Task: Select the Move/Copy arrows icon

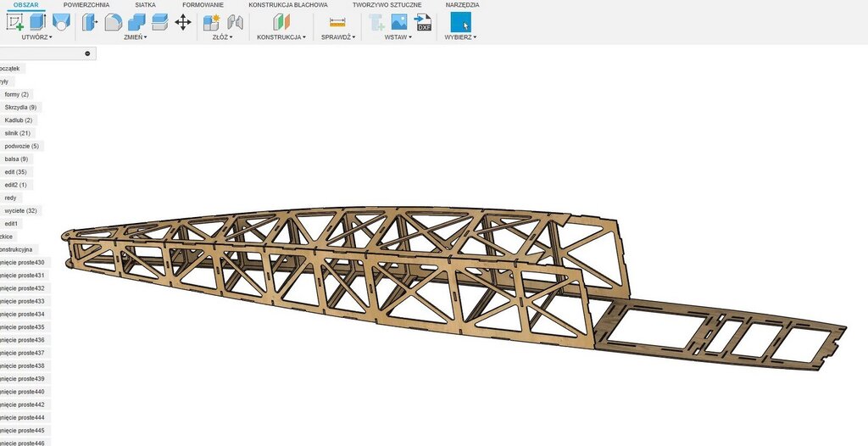Action: pyautogui.click(x=183, y=22)
